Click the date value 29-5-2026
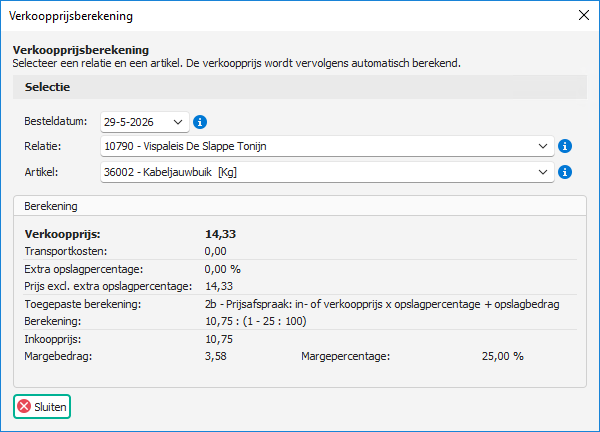The height and width of the screenshot is (432, 600). point(129,122)
